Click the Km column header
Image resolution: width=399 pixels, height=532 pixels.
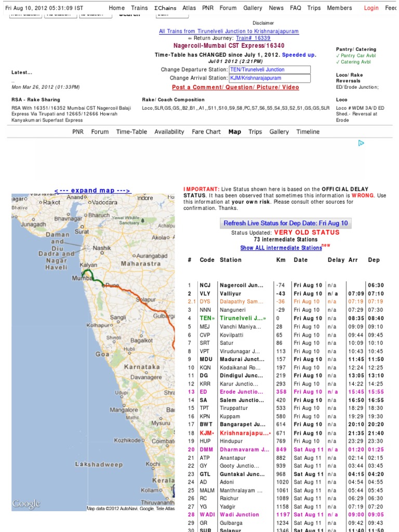click(x=281, y=260)
